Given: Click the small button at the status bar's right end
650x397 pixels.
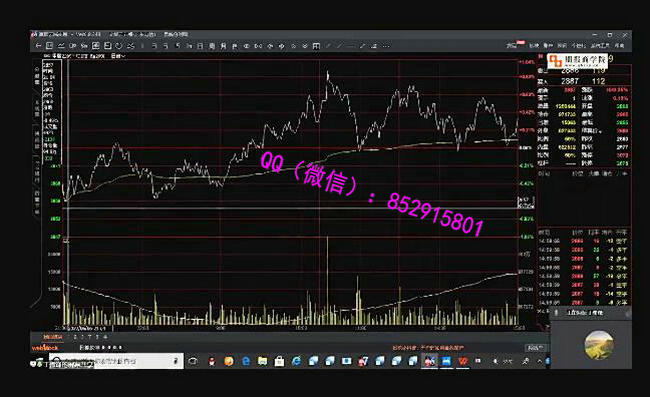Looking at the screenshot, I should click(x=536, y=348).
